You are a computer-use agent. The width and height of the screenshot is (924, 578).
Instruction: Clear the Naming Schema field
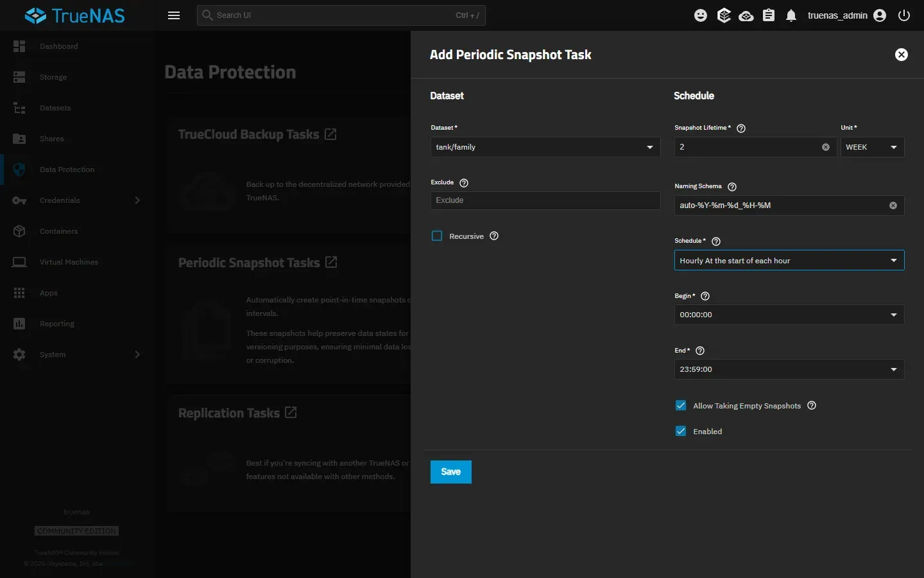click(x=893, y=206)
